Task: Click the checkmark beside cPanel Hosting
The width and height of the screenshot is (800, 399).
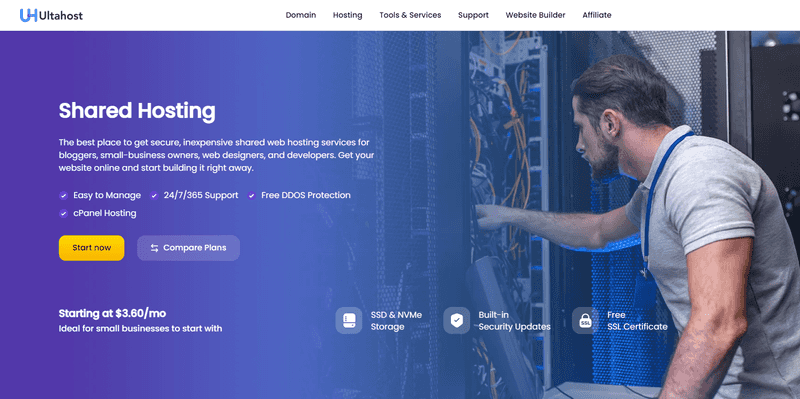Action: (63, 213)
